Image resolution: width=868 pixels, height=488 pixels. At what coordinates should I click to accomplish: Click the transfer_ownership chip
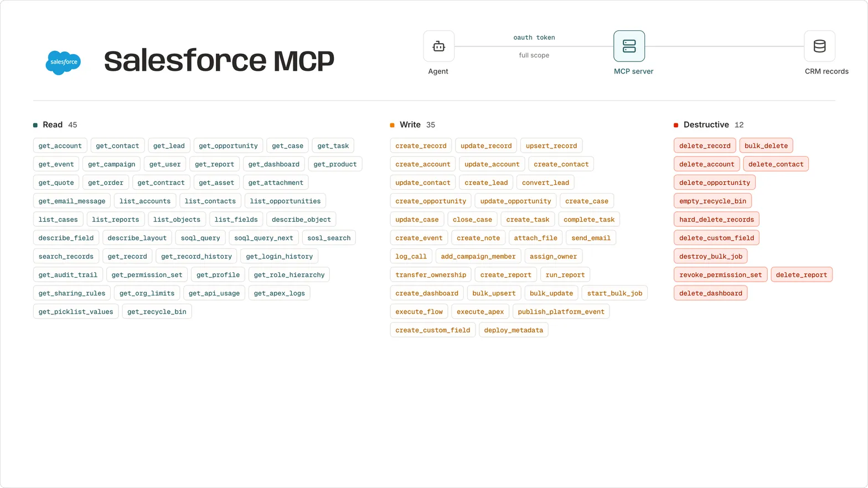click(x=431, y=275)
